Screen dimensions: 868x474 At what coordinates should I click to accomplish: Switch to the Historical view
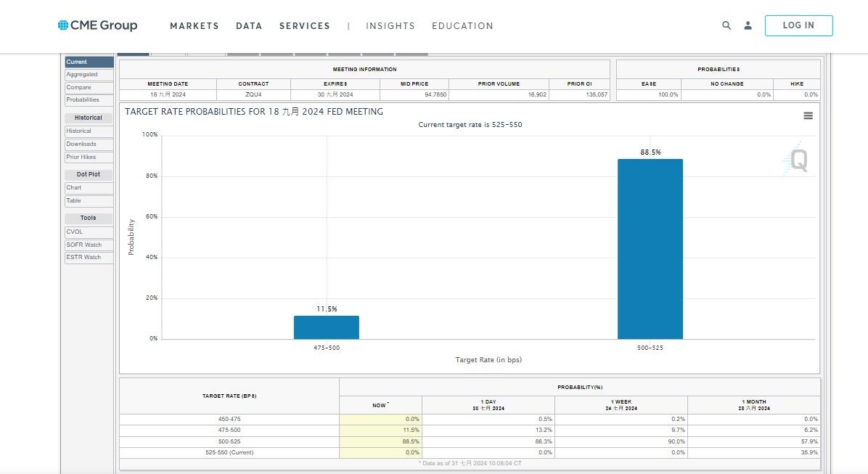pos(89,131)
